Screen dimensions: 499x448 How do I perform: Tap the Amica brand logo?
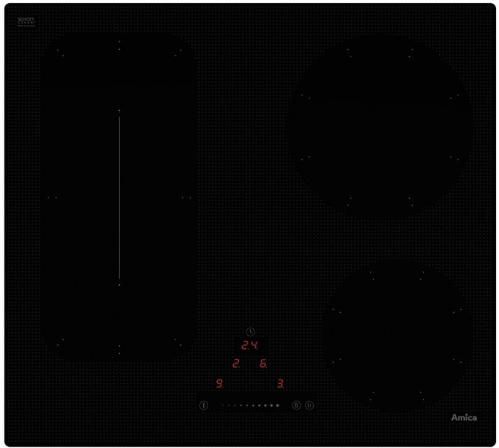coord(463,417)
